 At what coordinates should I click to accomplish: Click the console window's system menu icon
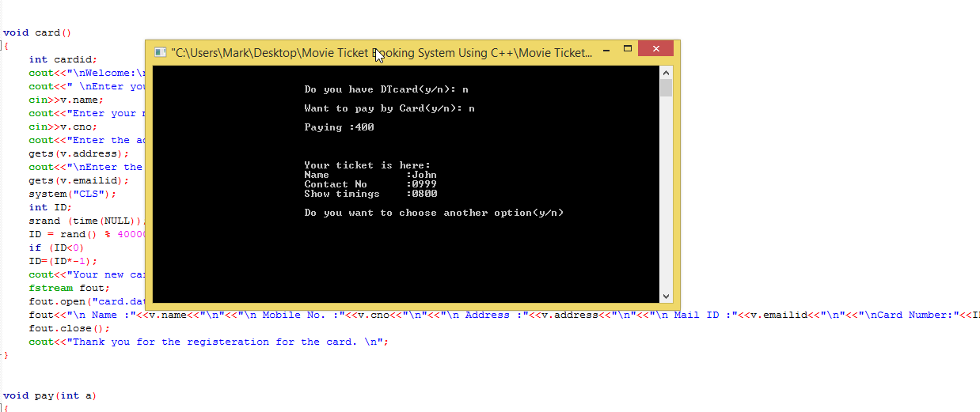tap(161, 52)
